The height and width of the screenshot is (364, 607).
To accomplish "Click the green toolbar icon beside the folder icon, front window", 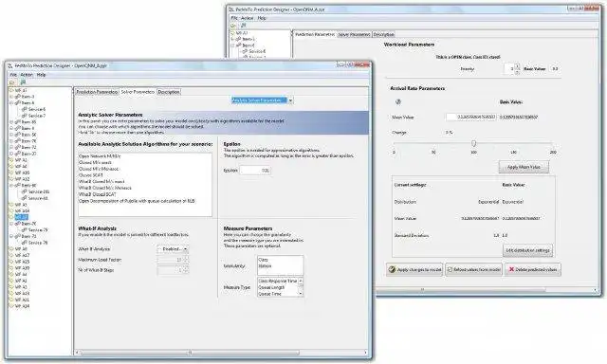I will pyautogui.click(x=23, y=82).
